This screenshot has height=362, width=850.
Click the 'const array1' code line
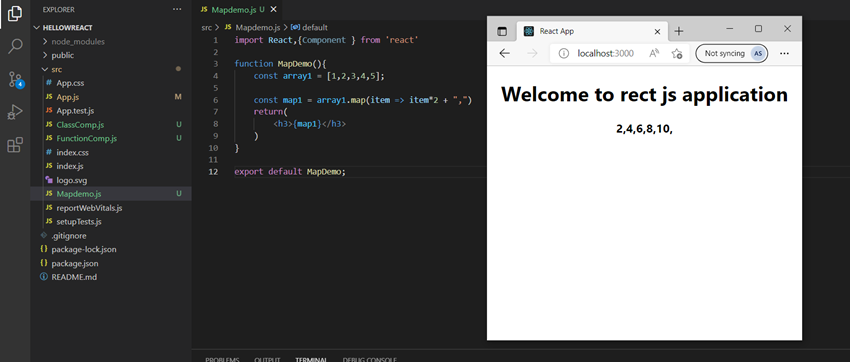pos(319,76)
